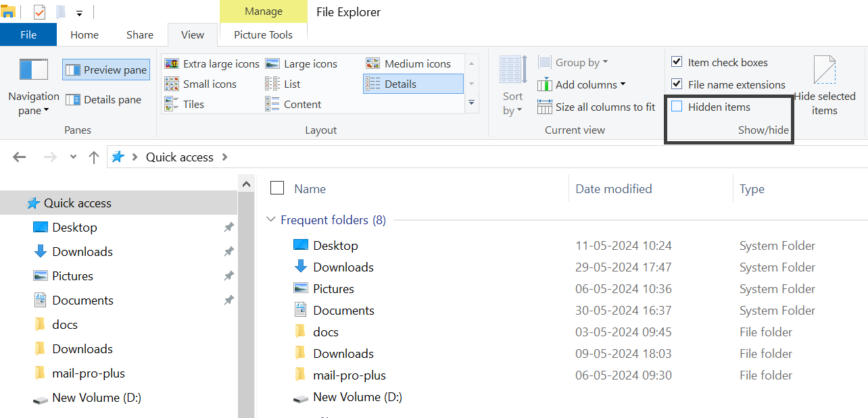868x418 pixels.
Task: Switch to the Home ribbon tab
Action: coord(85,34)
